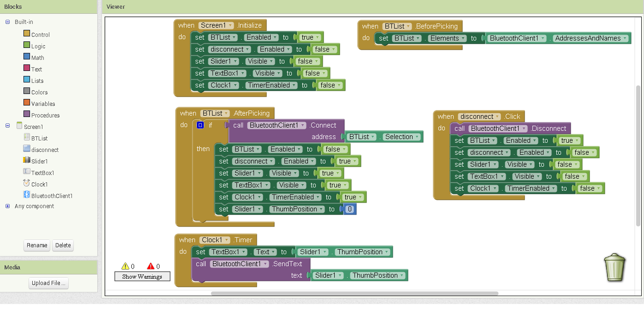This screenshot has width=644, height=332.
Task: Select the Clock1 component icon
Action: [27, 183]
